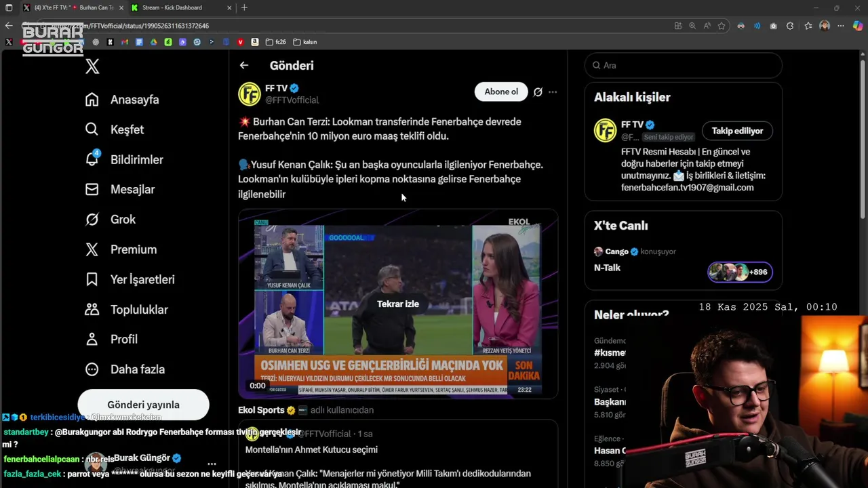Click the screenshot camera extension icon

click(774, 26)
